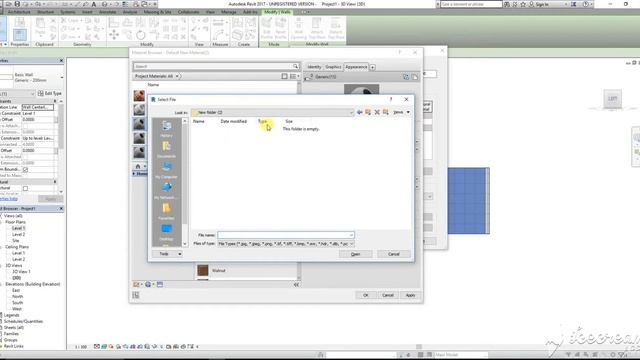Add an asset with the plus tab button
Image resolution: width=640 pixels, height=360 pixels.
tap(372, 67)
